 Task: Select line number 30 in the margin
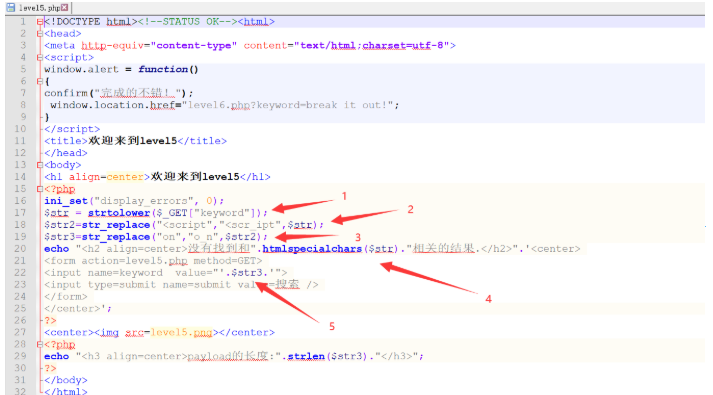20,368
